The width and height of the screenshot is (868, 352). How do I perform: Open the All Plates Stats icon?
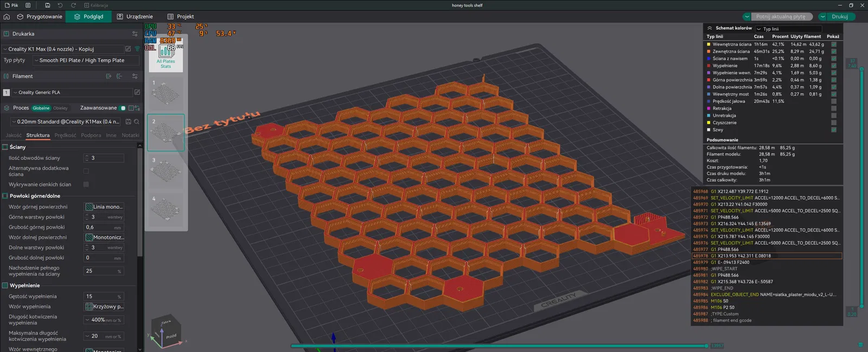[x=165, y=54]
